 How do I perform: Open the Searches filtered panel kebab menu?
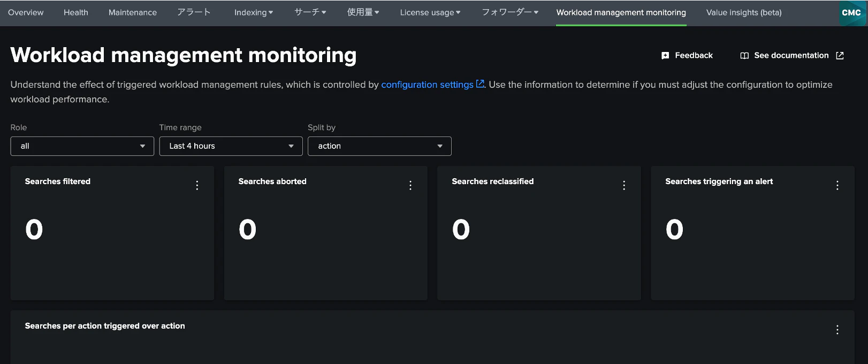pyautogui.click(x=197, y=185)
